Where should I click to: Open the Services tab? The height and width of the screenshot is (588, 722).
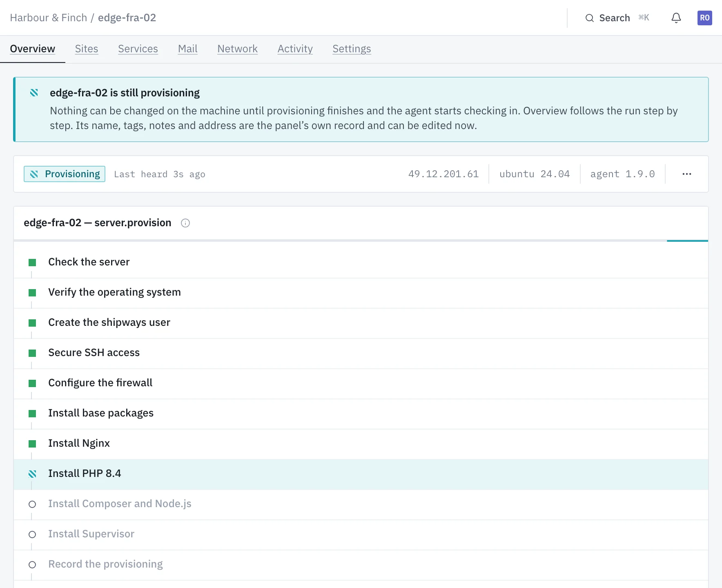[138, 49]
